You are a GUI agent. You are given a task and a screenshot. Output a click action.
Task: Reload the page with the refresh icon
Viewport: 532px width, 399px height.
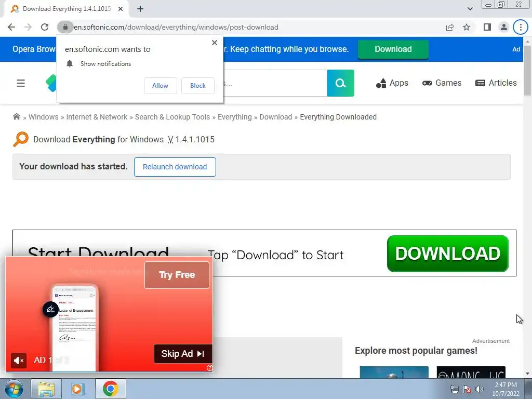point(45,27)
